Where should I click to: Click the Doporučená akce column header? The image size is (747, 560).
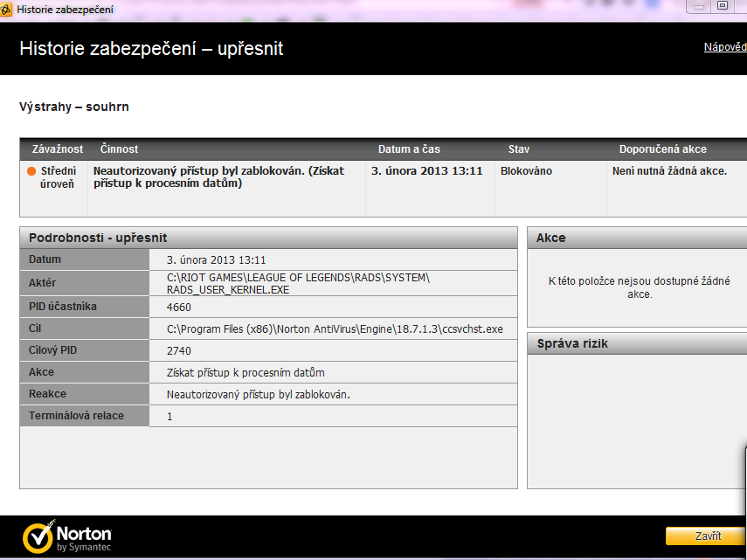click(662, 149)
